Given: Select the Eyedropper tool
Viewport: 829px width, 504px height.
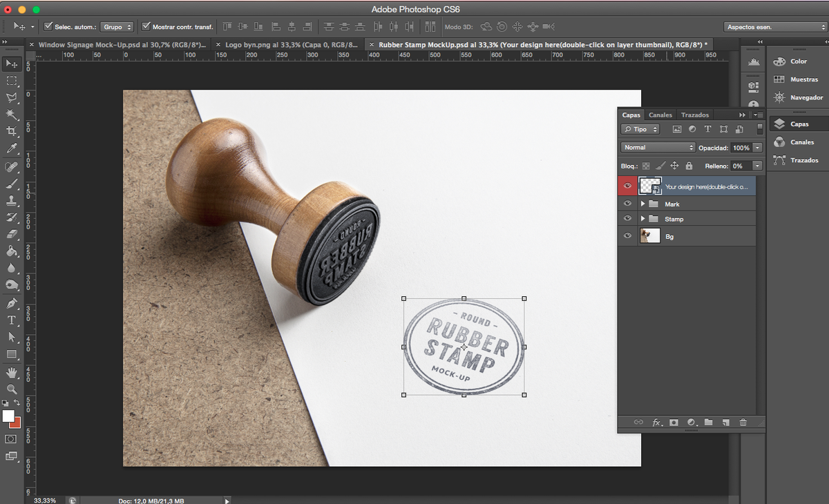Looking at the screenshot, I should [12, 148].
